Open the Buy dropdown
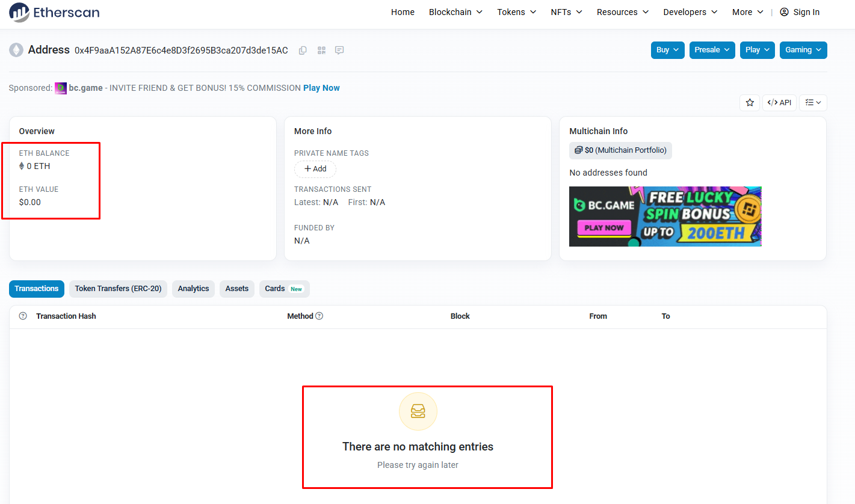Viewport: 855px width, 504px height. 667,50
